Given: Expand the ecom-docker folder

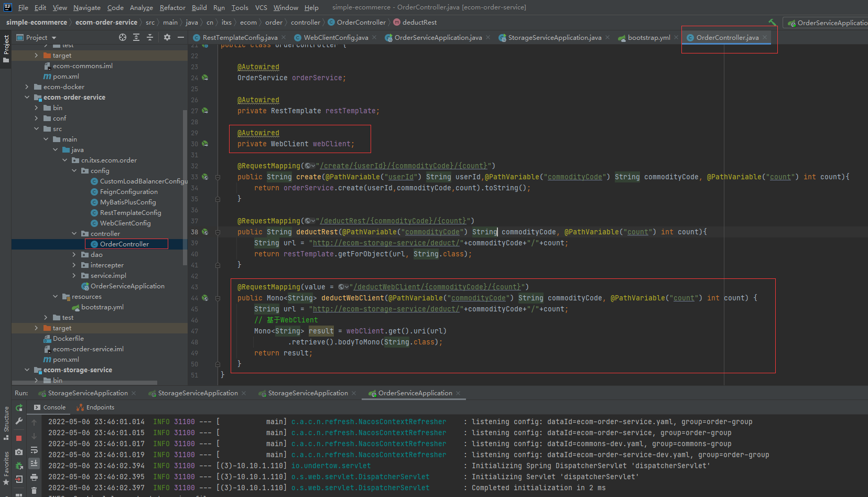Looking at the screenshot, I should point(27,87).
